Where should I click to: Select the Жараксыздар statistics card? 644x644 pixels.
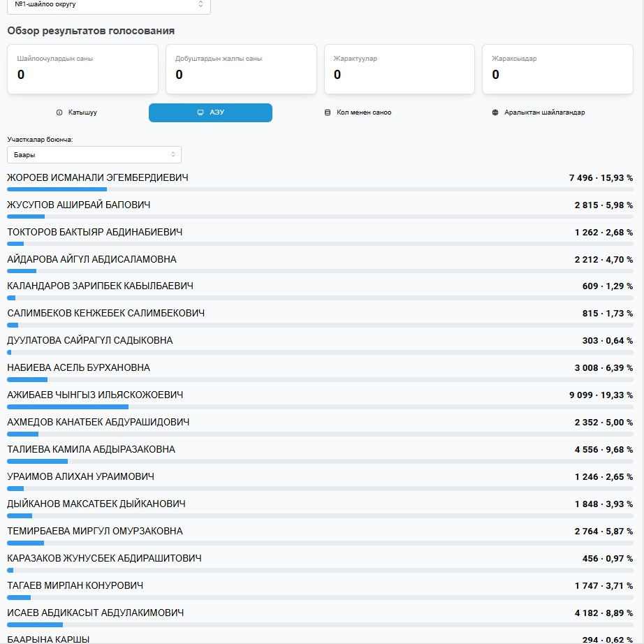[557, 68]
